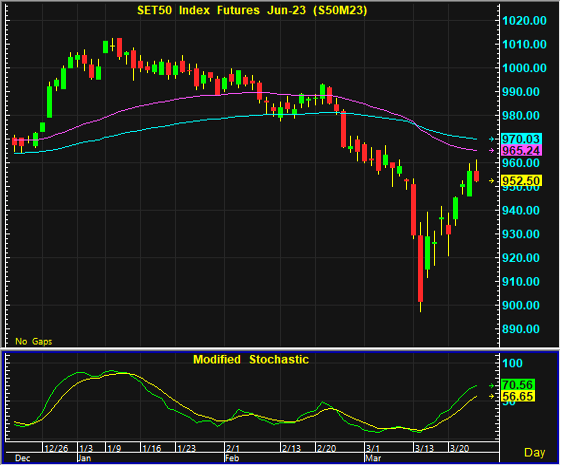Click the 3/1 date label

(373, 448)
